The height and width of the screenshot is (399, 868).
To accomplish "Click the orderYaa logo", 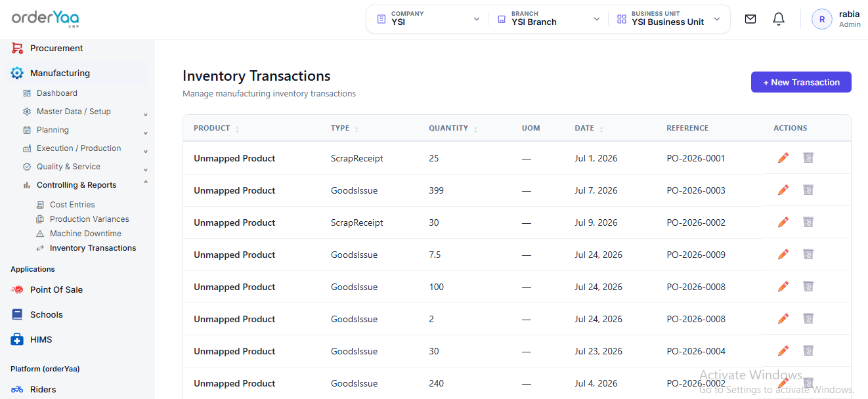I will (x=45, y=18).
